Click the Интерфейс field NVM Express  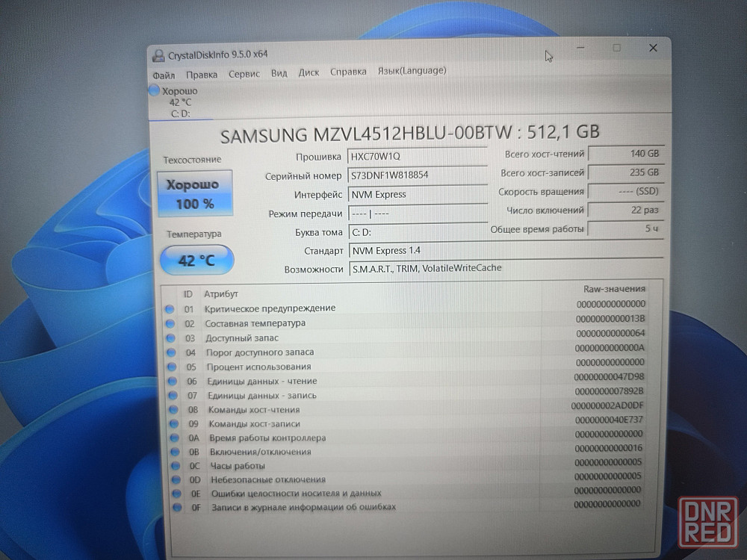click(x=418, y=194)
